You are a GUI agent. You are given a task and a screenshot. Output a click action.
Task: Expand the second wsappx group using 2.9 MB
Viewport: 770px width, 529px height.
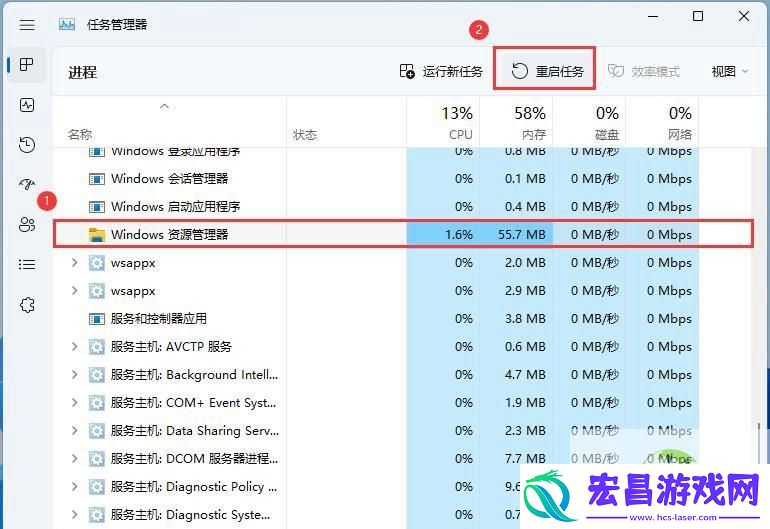click(75, 291)
